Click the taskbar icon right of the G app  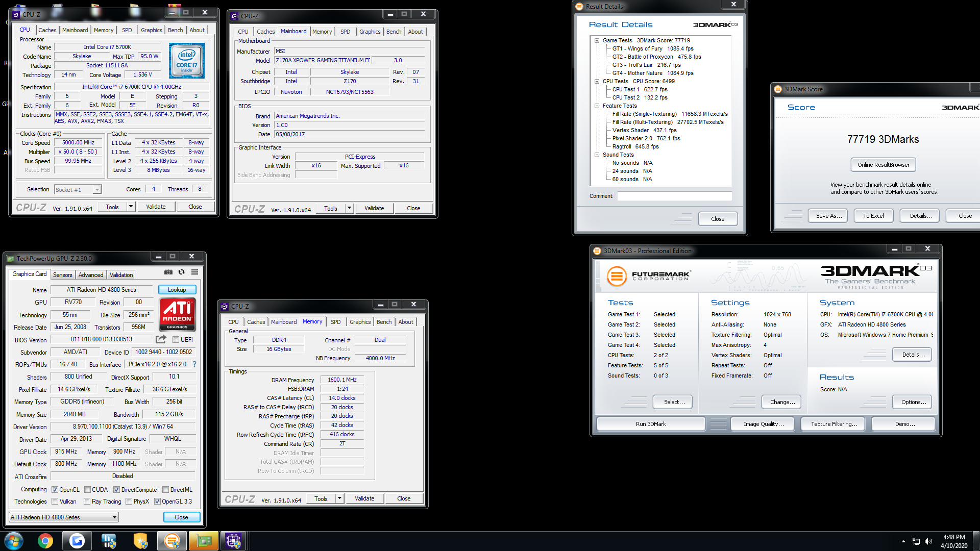[x=108, y=541]
